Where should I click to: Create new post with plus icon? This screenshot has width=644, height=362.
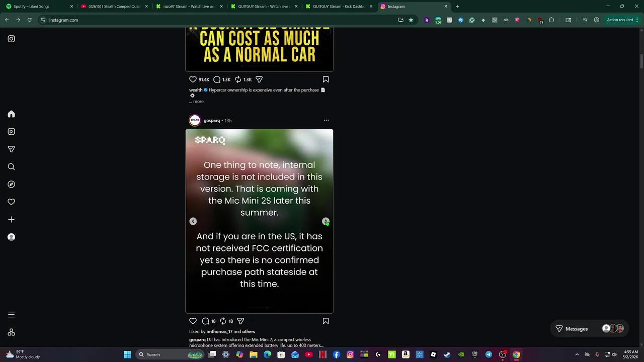(11, 220)
